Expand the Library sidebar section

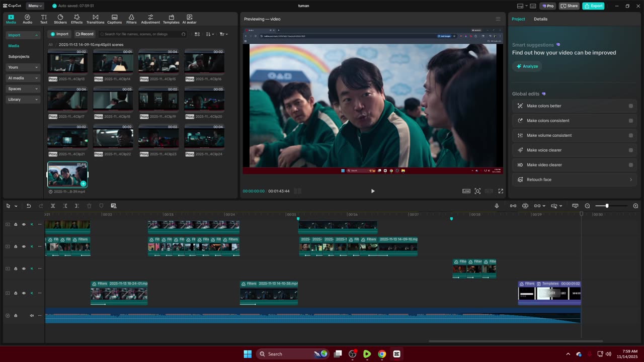tap(23, 100)
